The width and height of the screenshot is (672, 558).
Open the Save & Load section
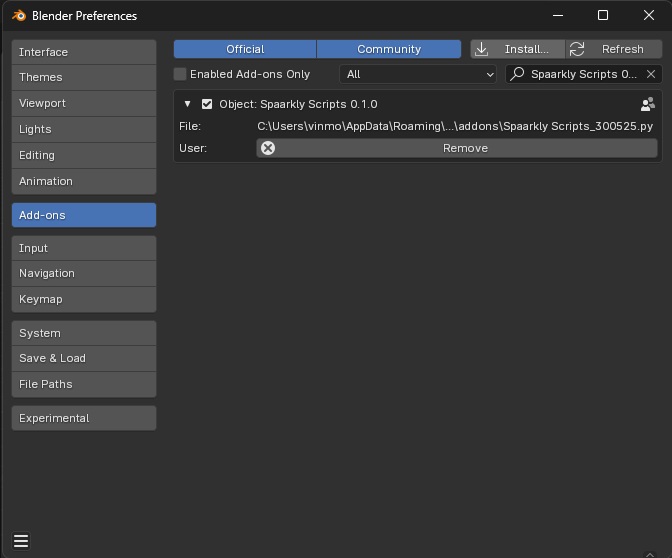(x=84, y=358)
